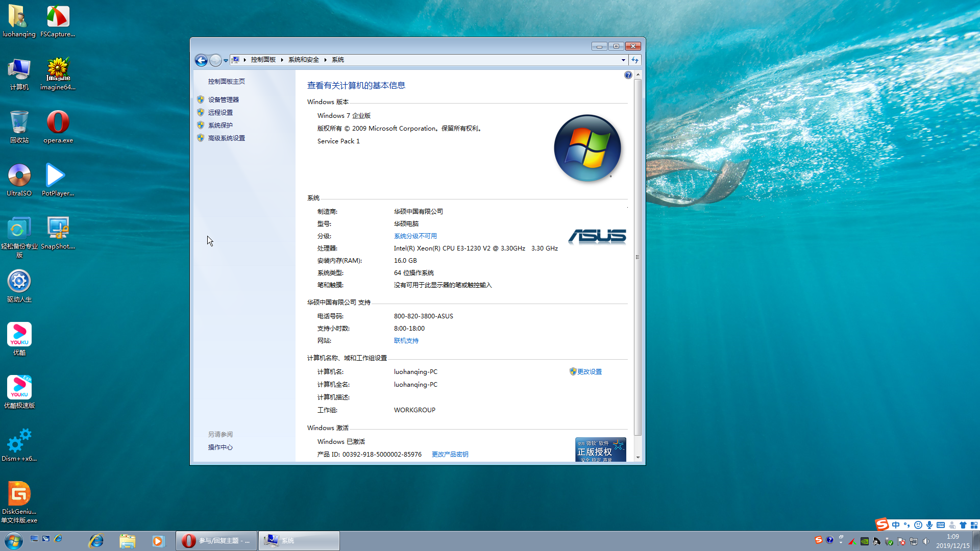980x551 pixels.
Task: Expand the address bar history dropdown
Action: click(x=623, y=60)
